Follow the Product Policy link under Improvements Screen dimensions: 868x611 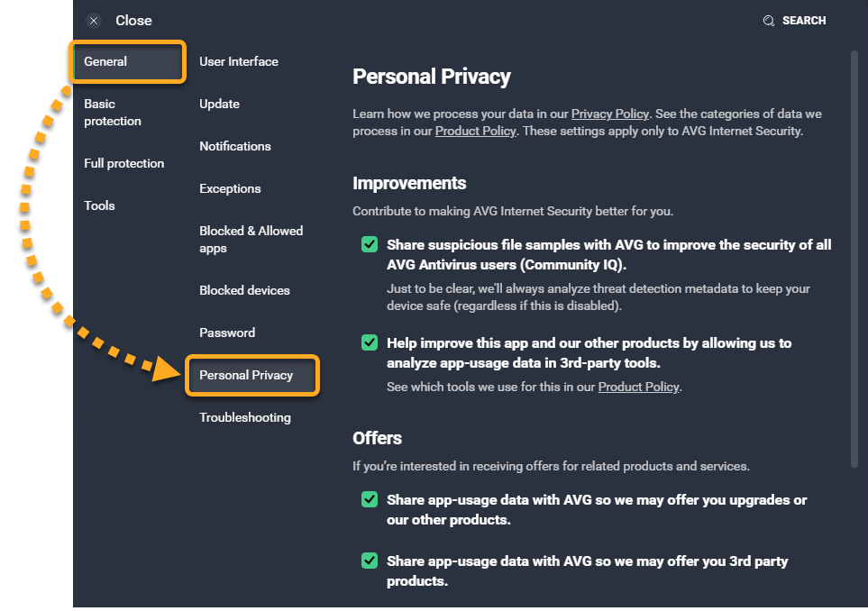(639, 387)
